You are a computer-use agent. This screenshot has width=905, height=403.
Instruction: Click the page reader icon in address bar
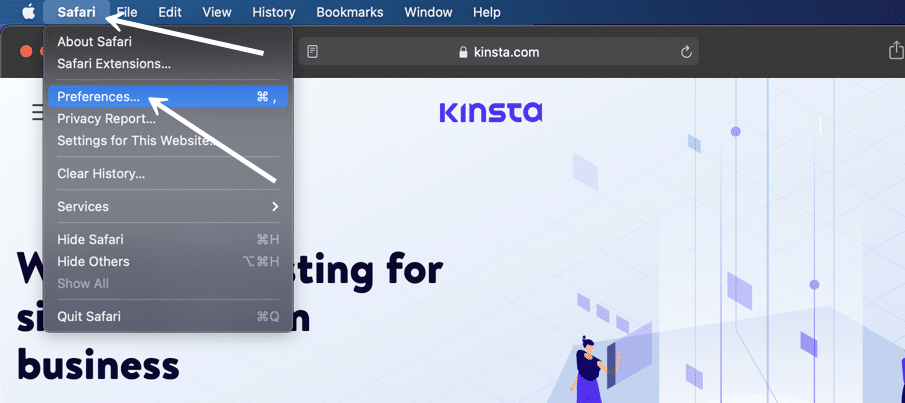pos(313,51)
